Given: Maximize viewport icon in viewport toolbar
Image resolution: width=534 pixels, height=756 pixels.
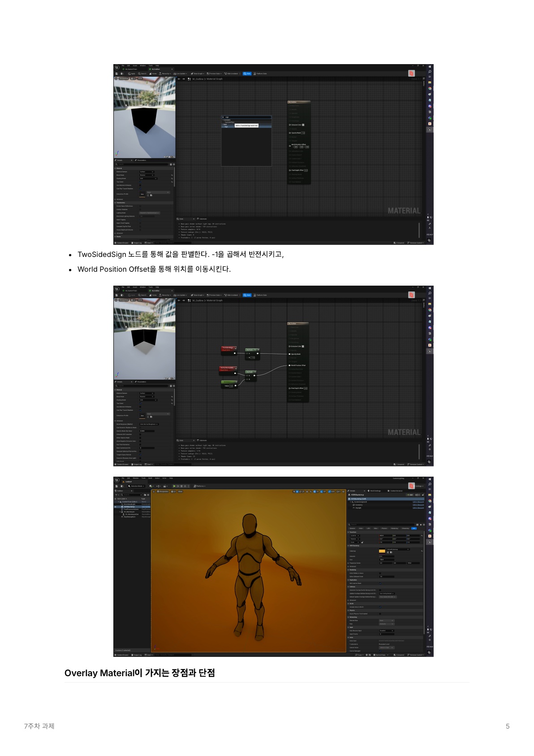Looking at the screenshot, I should pos(343,491).
